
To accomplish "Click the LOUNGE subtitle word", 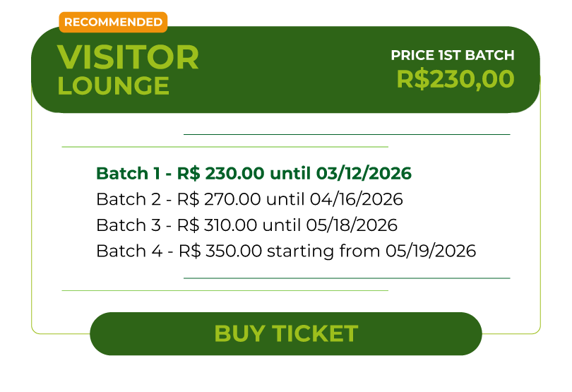I will pos(113,85).
